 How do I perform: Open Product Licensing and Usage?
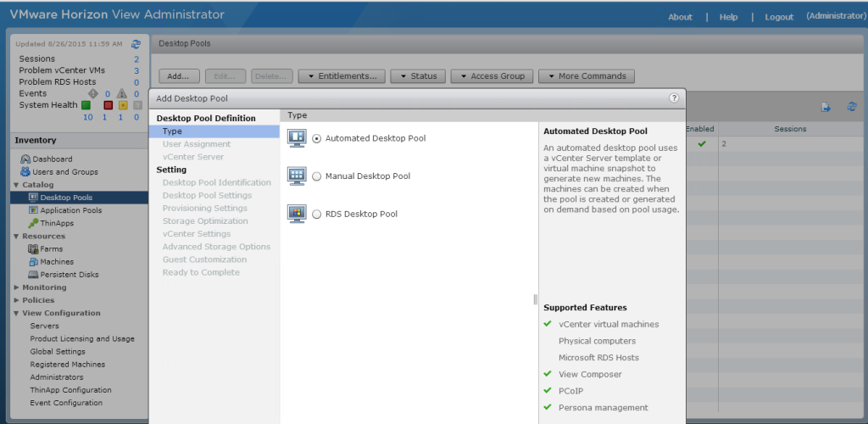pos(82,338)
